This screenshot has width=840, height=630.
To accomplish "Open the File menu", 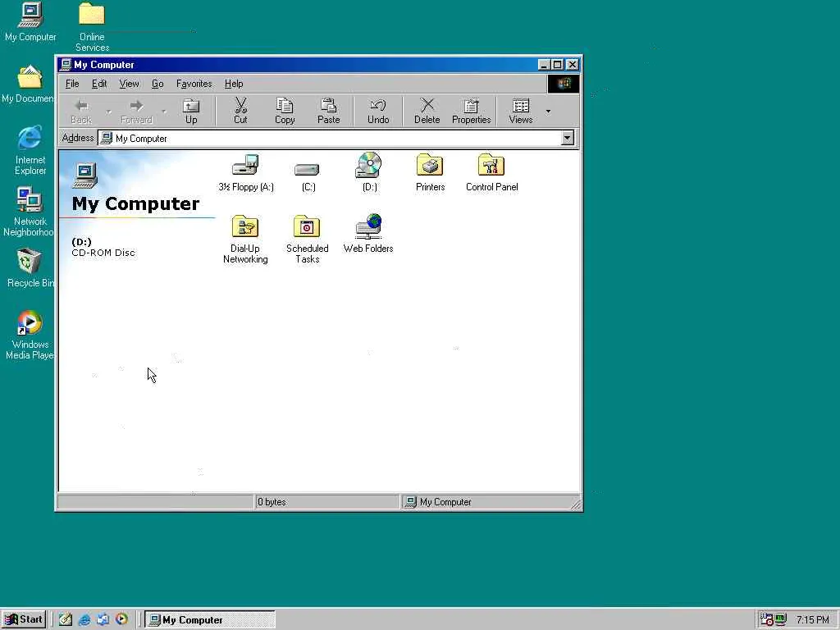I will pyautogui.click(x=72, y=84).
